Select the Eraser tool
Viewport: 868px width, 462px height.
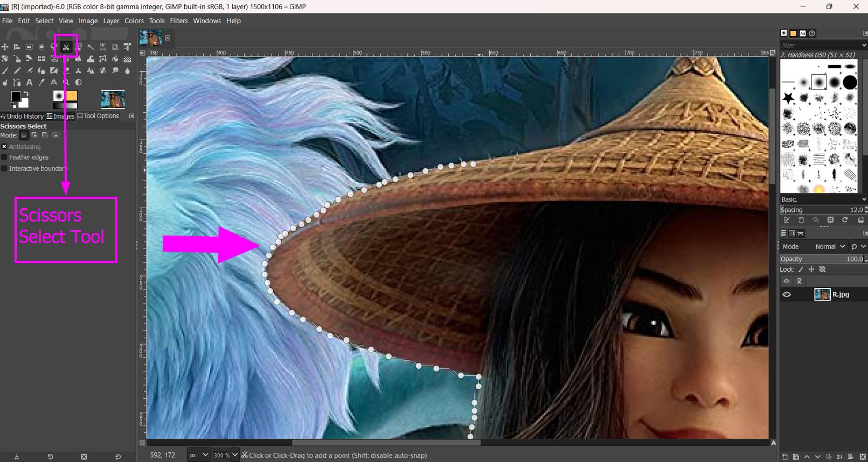66,71
